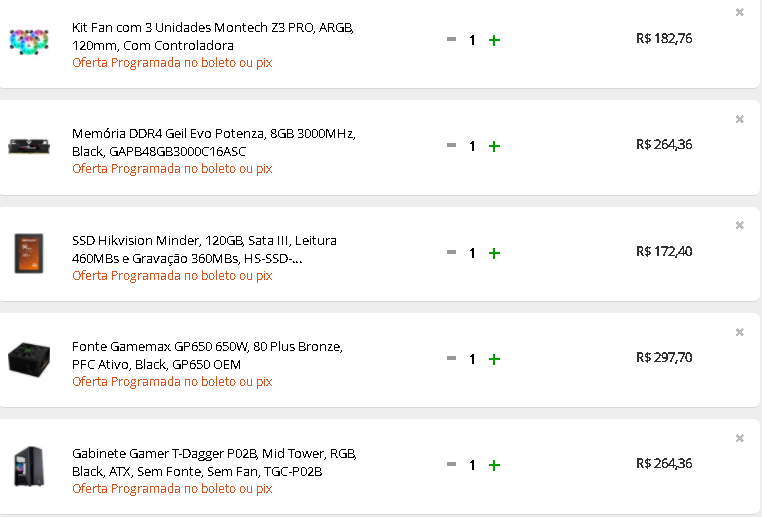The height and width of the screenshot is (517, 762).
Task: Increase quantity of Fonte Gamemax GP650
Action: click(x=494, y=359)
